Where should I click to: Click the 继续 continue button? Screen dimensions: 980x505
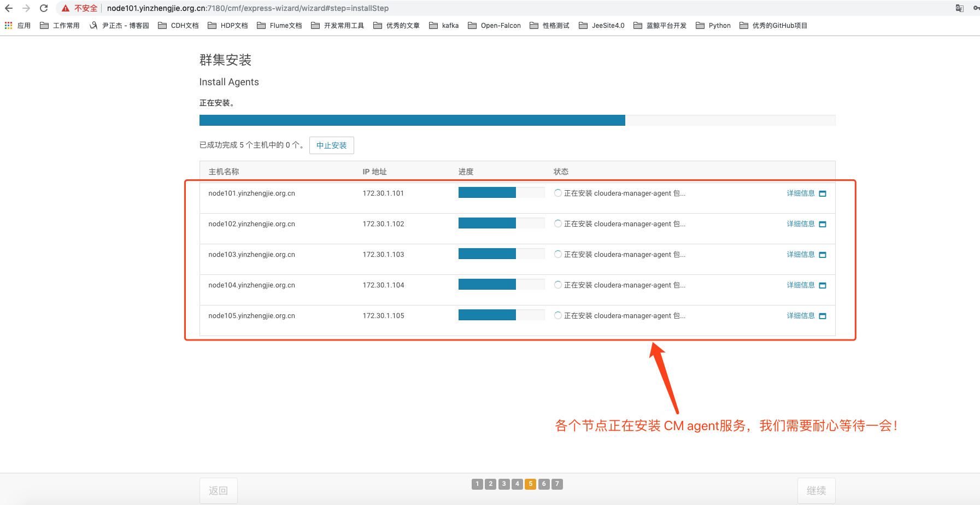[817, 491]
